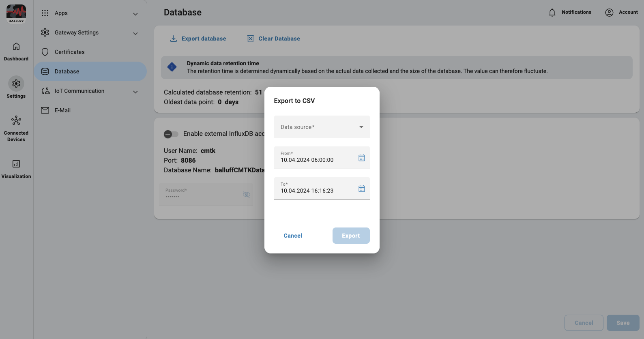Open the Visualization chart icon
This screenshot has height=339, width=644.
16,164
